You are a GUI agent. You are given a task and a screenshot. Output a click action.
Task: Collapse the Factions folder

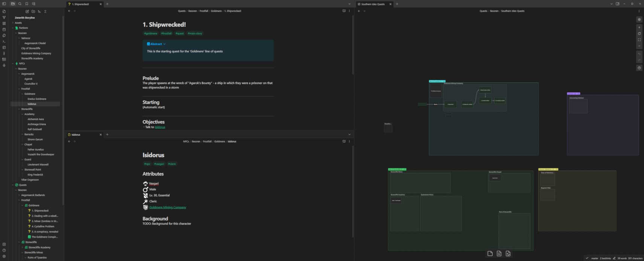pos(13,28)
